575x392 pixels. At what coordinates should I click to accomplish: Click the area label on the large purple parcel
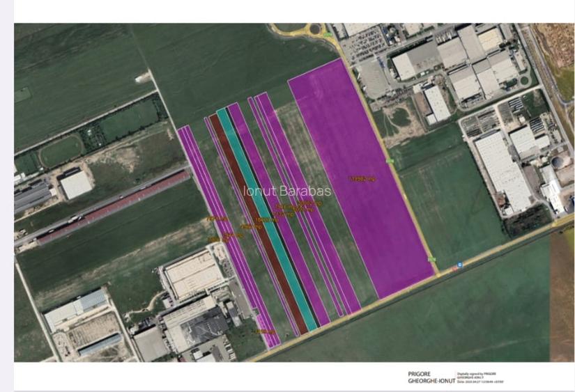click(362, 180)
